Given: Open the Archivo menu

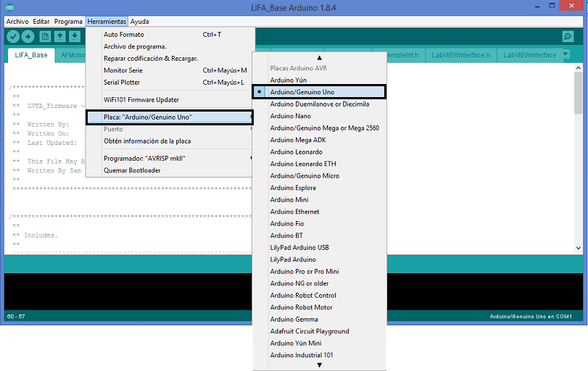Looking at the screenshot, I should (17, 21).
